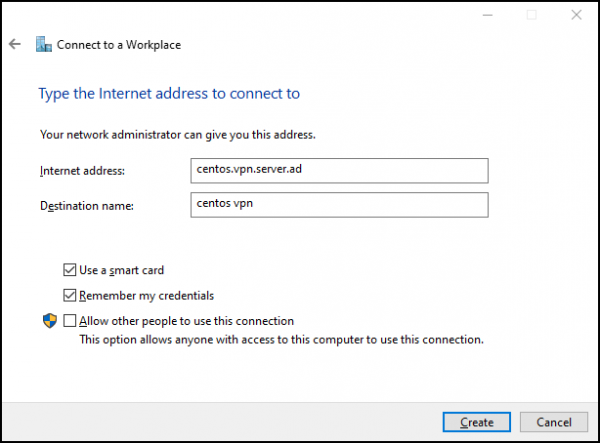
Task: Disable Remember my credentials checkbox
Action: click(x=69, y=295)
